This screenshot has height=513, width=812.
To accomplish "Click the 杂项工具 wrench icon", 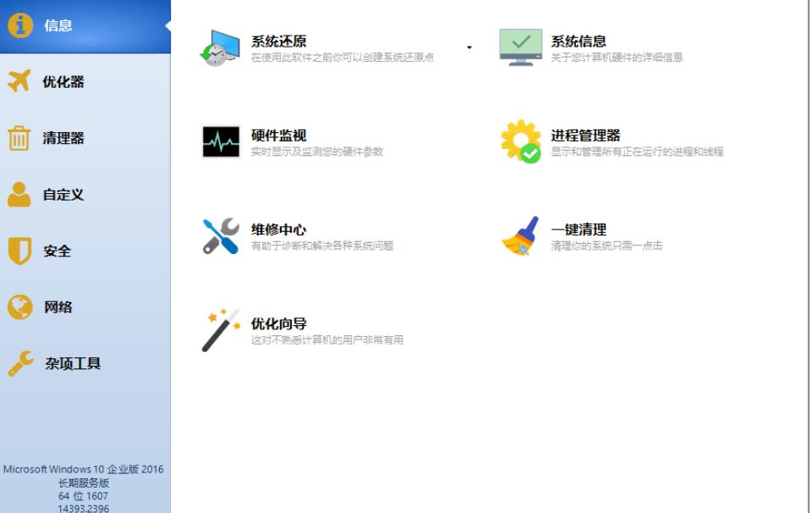I will pyautogui.click(x=19, y=364).
